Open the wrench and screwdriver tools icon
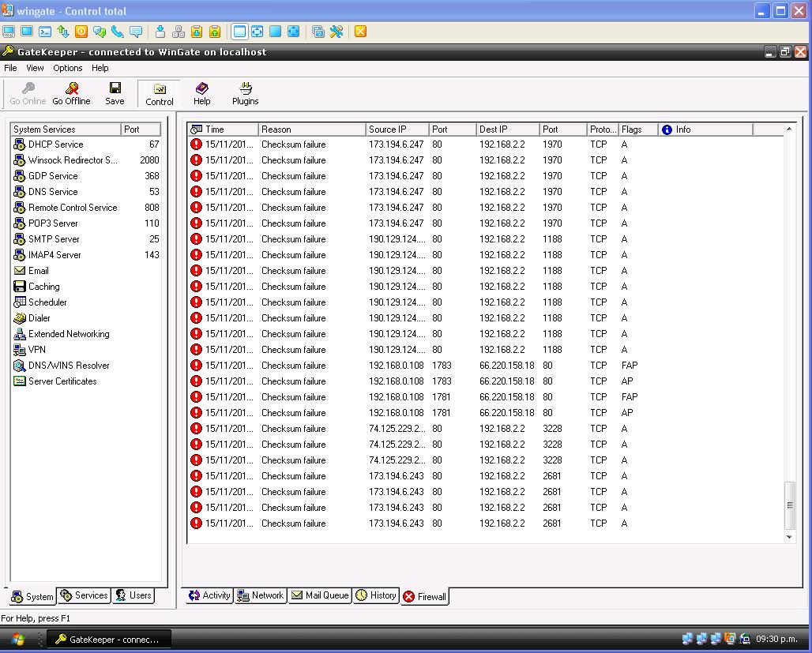 point(336,32)
